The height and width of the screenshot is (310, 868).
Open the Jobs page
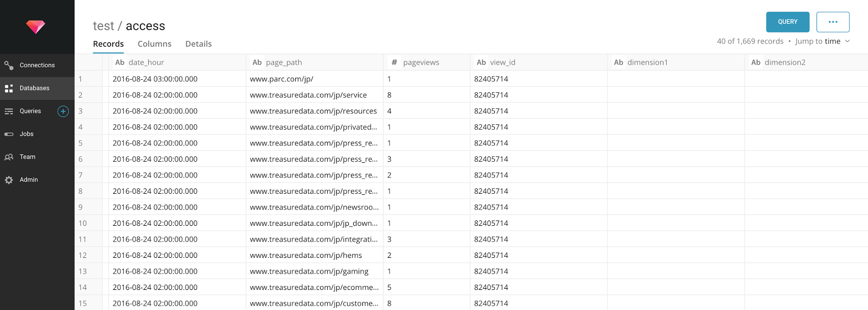click(37, 134)
